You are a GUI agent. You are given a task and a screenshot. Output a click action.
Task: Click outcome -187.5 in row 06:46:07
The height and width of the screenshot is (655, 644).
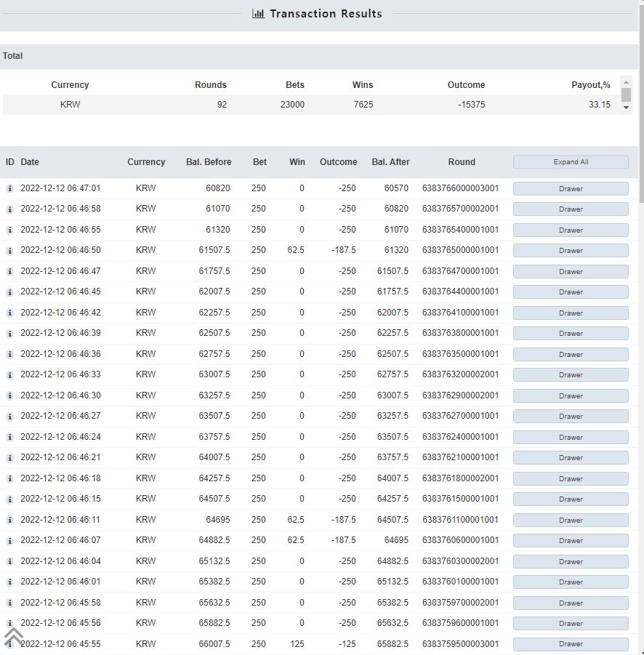pos(343,540)
